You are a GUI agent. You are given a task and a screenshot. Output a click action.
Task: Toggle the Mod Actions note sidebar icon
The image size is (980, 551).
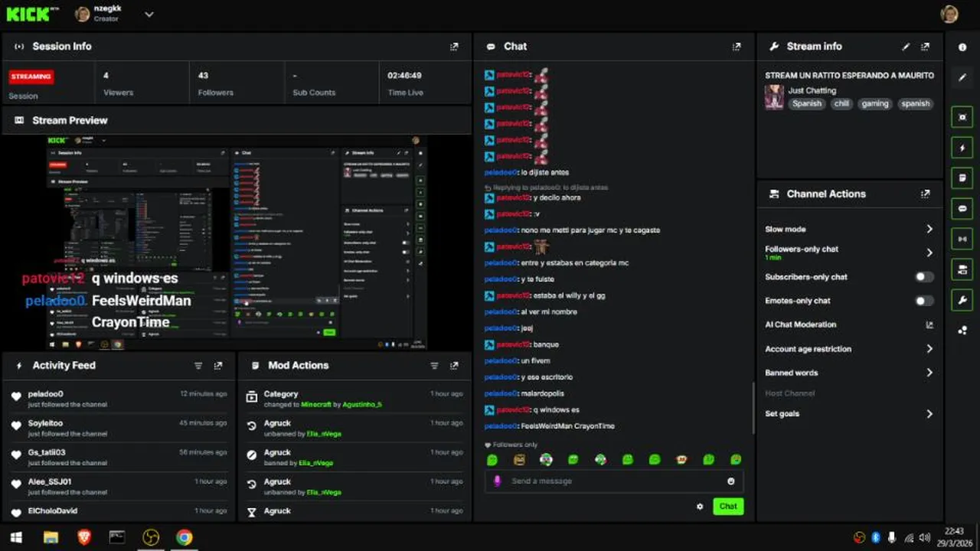coord(962,178)
